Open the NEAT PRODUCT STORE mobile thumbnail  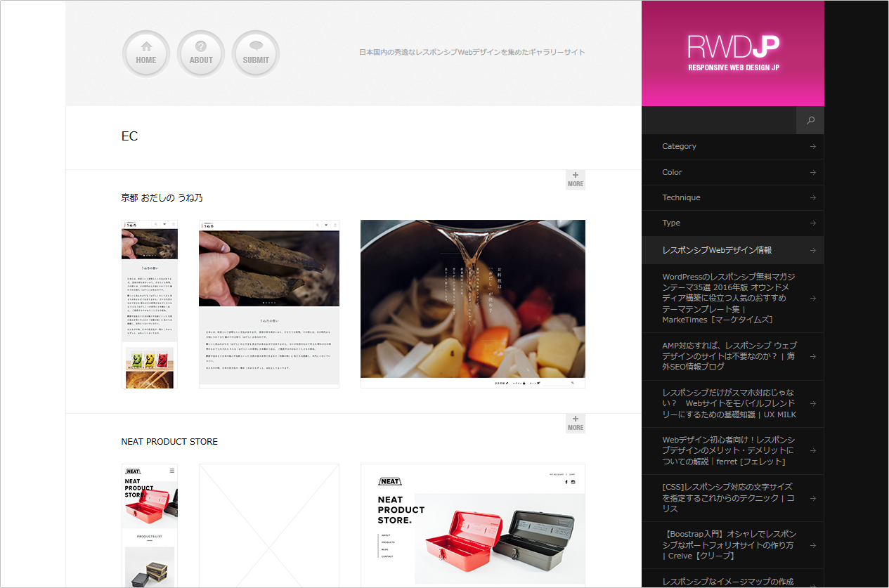click(x=150, y=525)
